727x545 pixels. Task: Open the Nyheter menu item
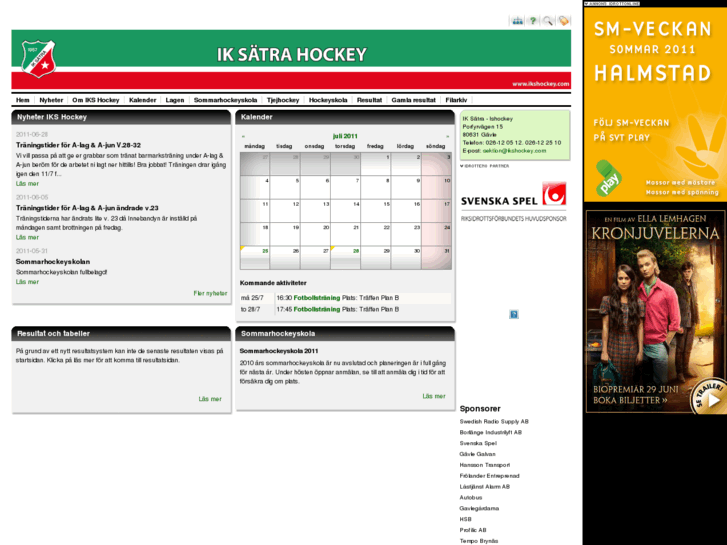tap(51, 100)
